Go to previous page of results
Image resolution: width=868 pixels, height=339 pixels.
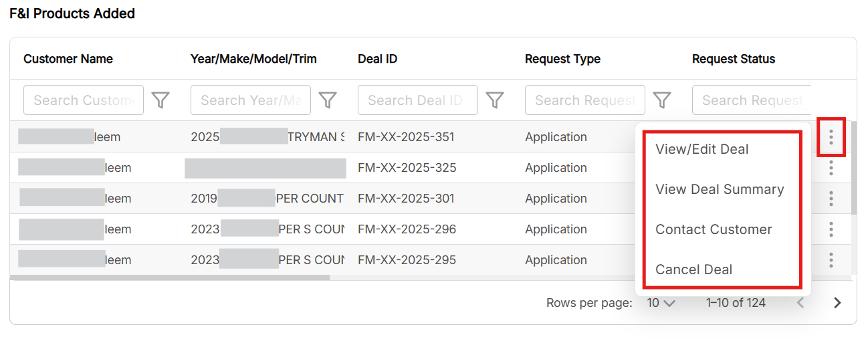coord(800,303)
